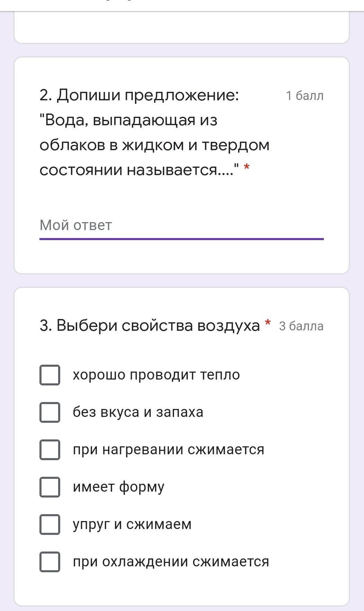Click the purple underline of the answer field
Screen dimensions: 364x611
(x=181, y=239)
